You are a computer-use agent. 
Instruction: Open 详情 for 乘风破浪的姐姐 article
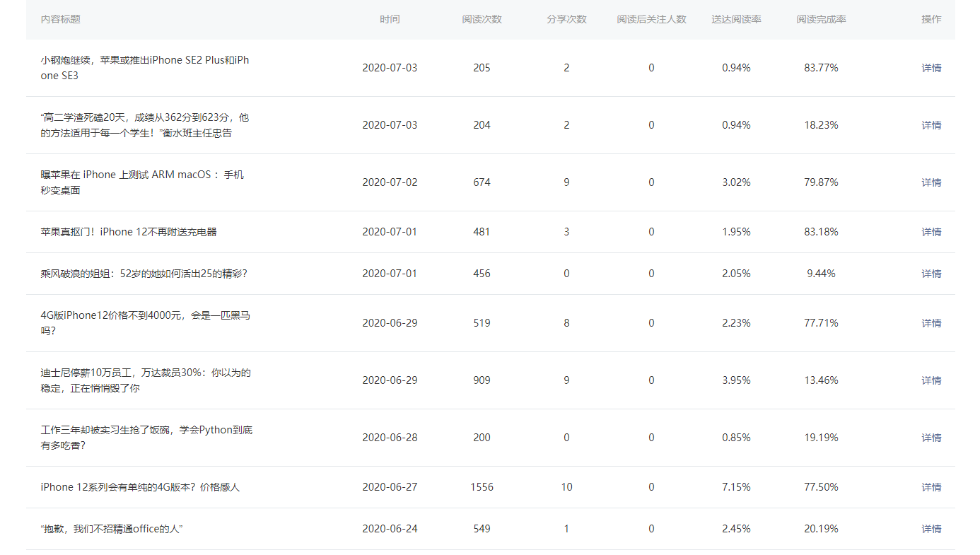coord(931,274)
